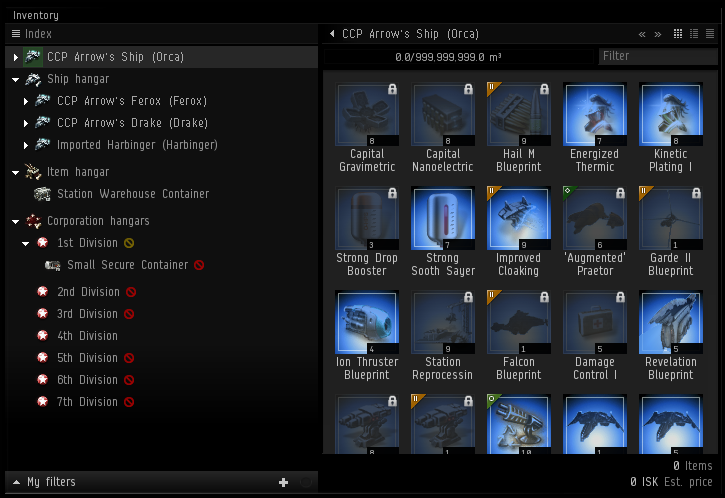Expand CCP Arrow's Ship (Orca) node

(16, 57)
